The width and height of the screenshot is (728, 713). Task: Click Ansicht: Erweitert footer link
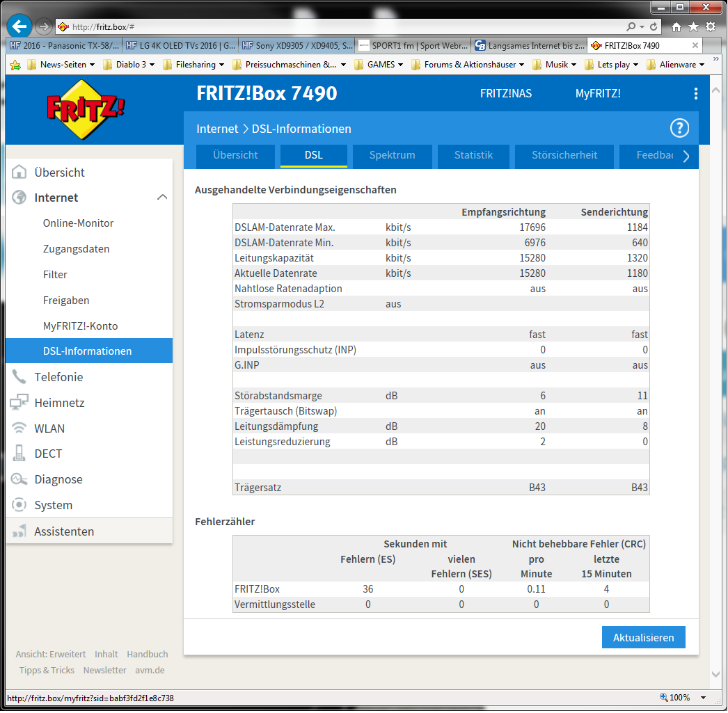[51, 655]
